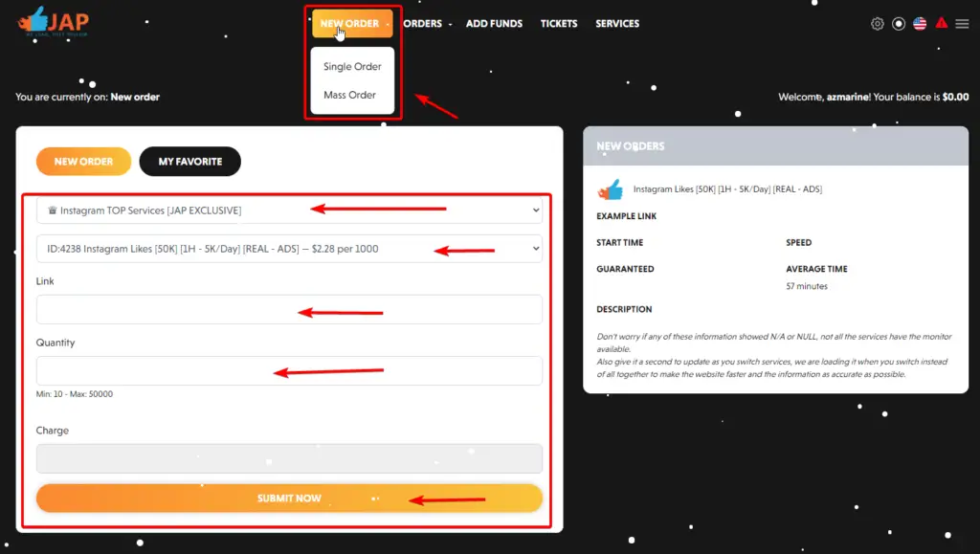Focus the Link input field

point(289,309)
